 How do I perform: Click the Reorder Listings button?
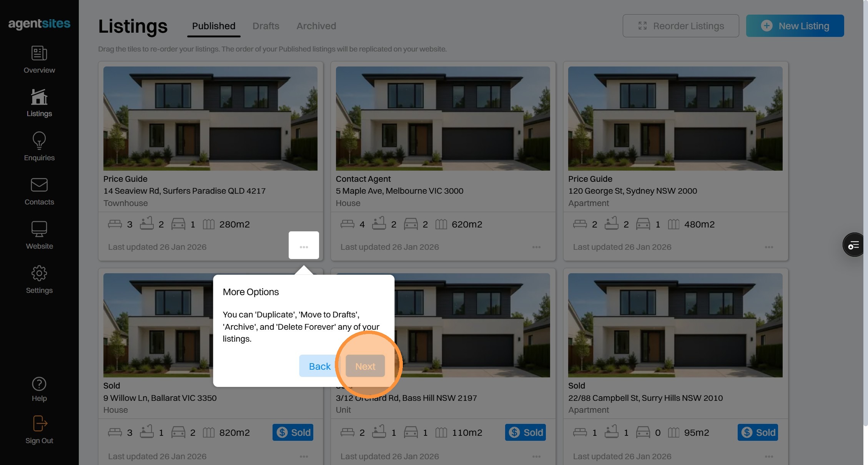pyautogui.click(x=680, y=26)
